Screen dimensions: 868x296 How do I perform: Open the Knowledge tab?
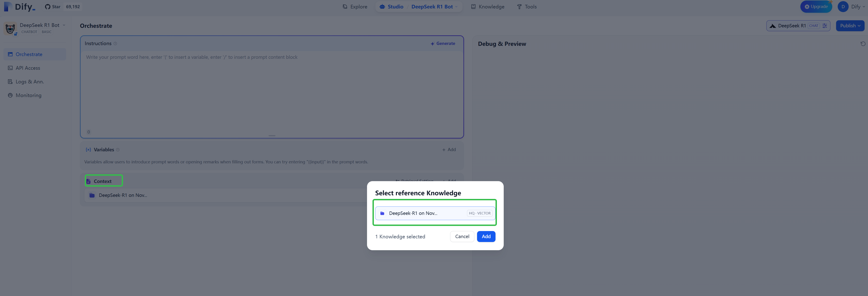[x=488, y=7]
